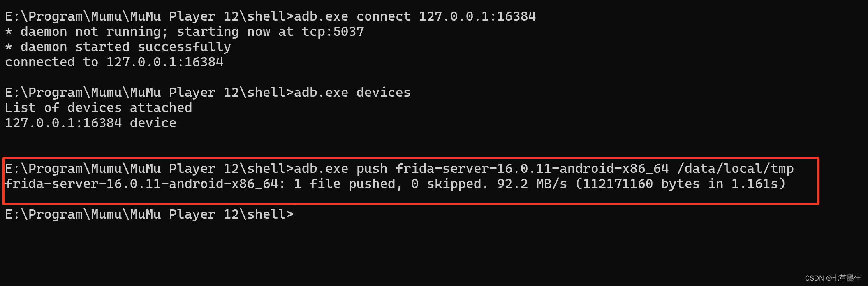
Task: Click the '1.161s' duration text
Action: [754, 184]
